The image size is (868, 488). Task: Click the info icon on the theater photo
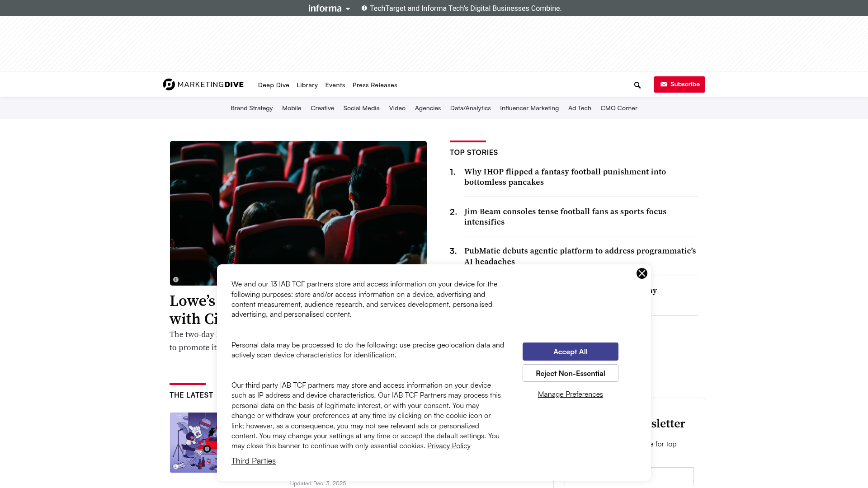[176, 280]
